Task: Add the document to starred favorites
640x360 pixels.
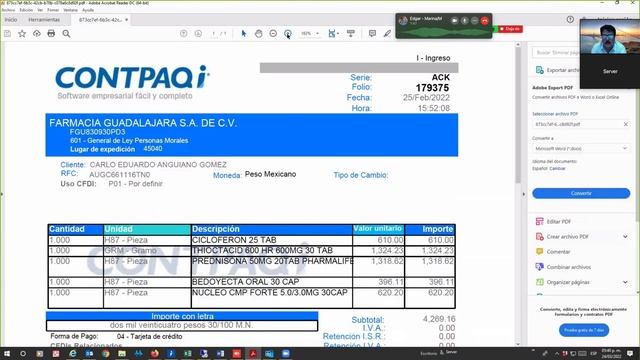Action: click(x=22, y=33)
